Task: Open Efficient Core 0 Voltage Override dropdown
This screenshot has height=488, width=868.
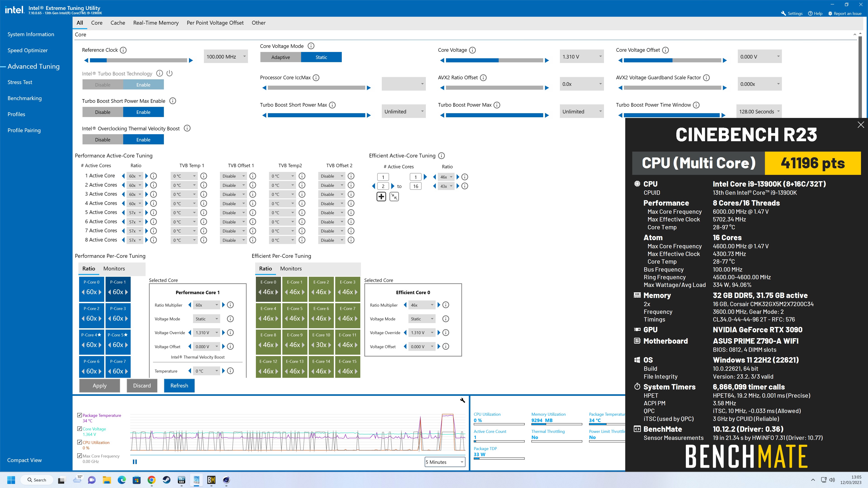Action: (422, 333)
